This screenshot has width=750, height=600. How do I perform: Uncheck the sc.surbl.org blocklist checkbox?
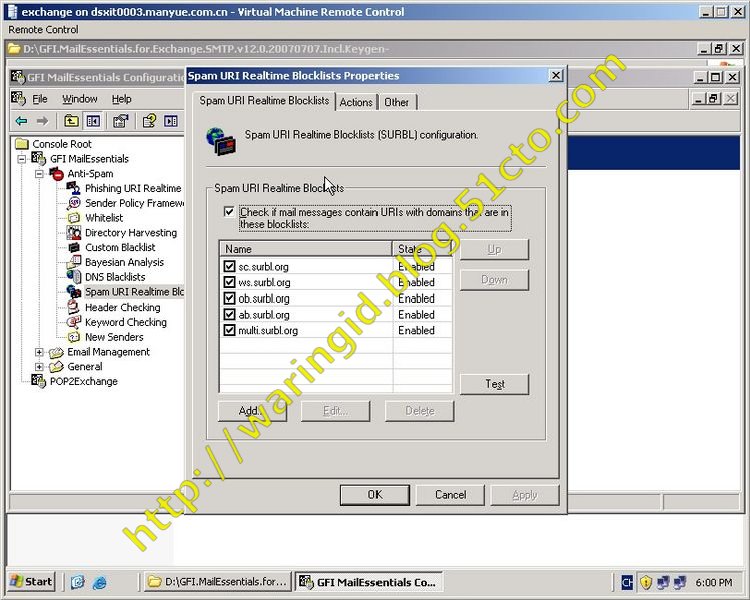[x=230, y=267]
